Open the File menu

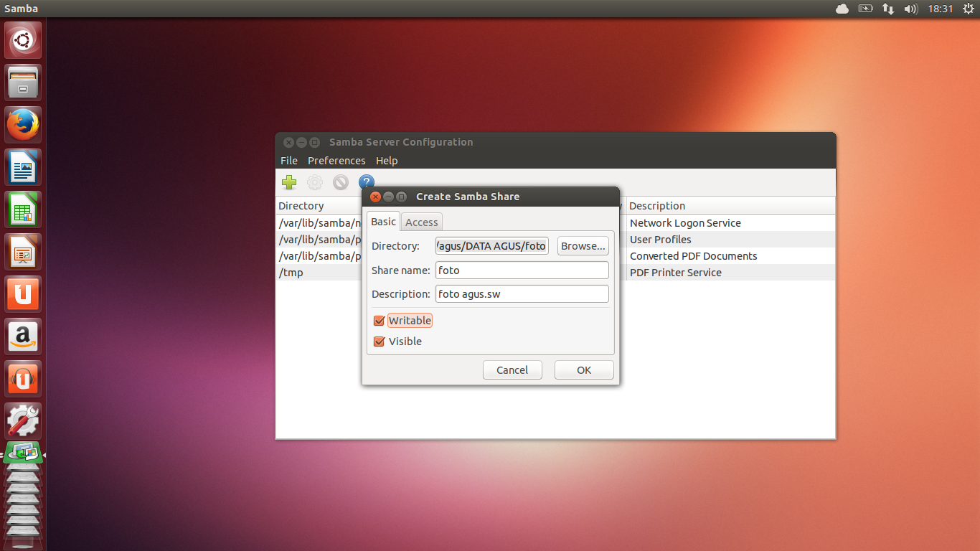(x=289, y=161)
